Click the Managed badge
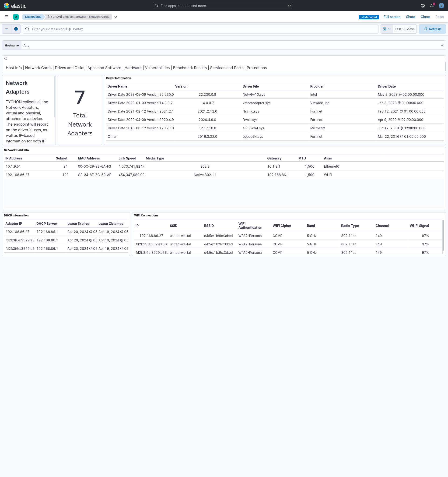Screen dimensions: 448x477 point(369,17)
